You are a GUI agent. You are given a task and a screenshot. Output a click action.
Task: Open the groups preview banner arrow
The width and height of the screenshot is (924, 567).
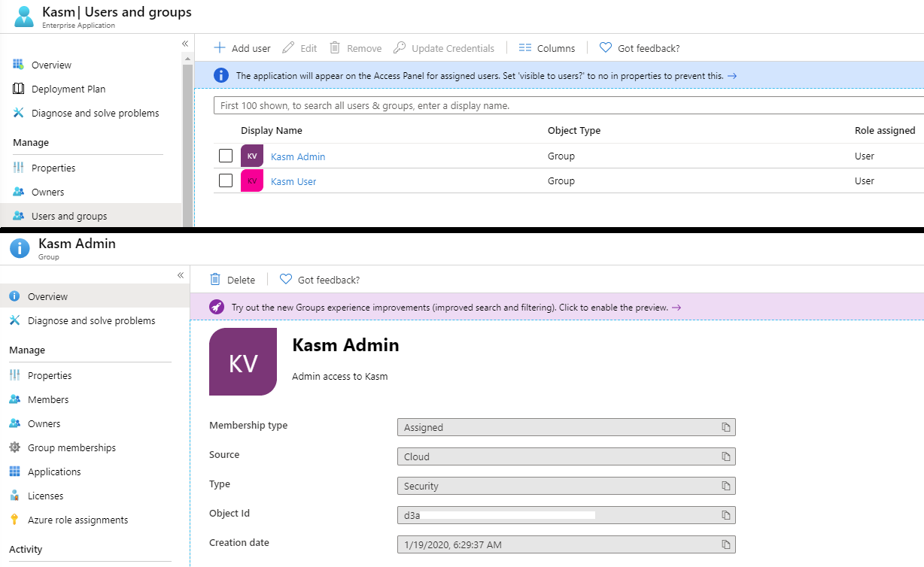(x=676, y=308)
